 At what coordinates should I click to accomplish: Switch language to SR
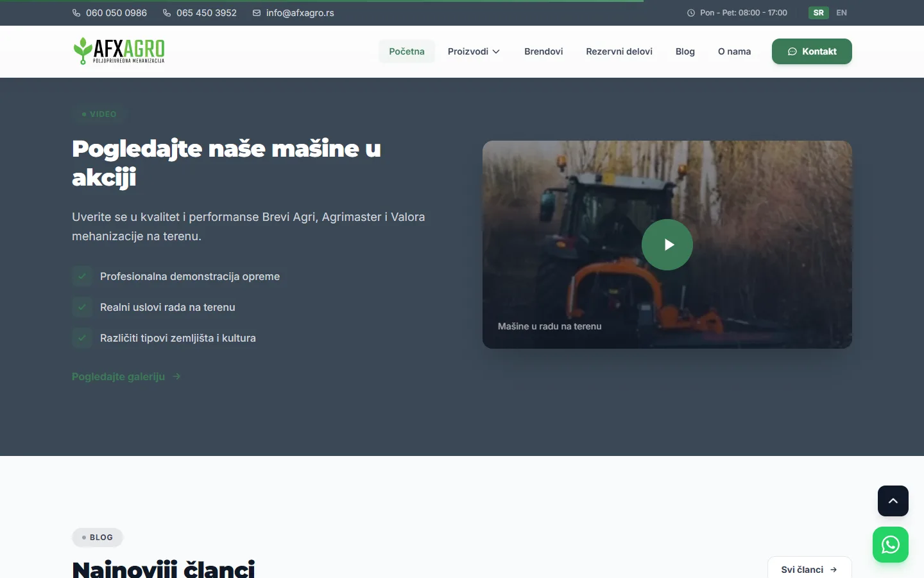(819, 13)
